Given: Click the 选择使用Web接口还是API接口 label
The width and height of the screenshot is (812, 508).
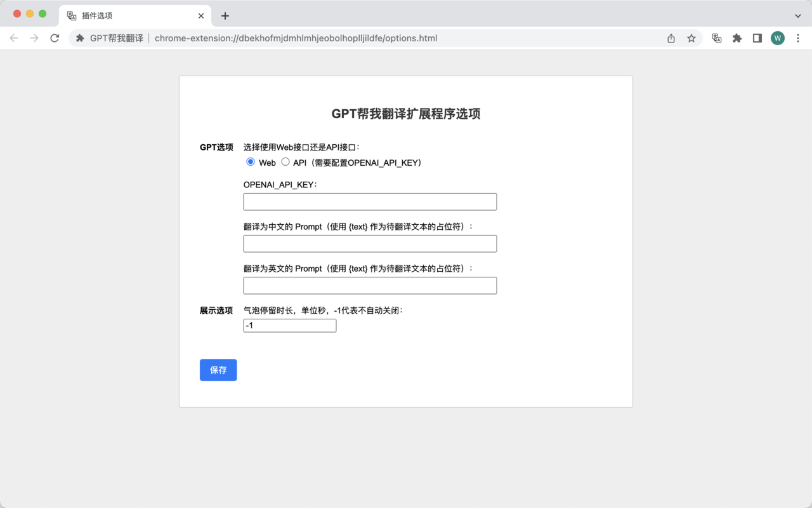Looking at the screenshot, I should click(x=301, y=147).
